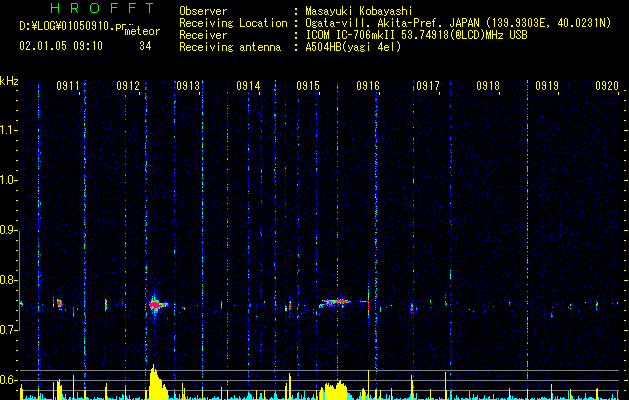Click the 0.8 kHz frequency axis label
The width and height of the screenshot is (629, 400).
[x=8, y=280]
